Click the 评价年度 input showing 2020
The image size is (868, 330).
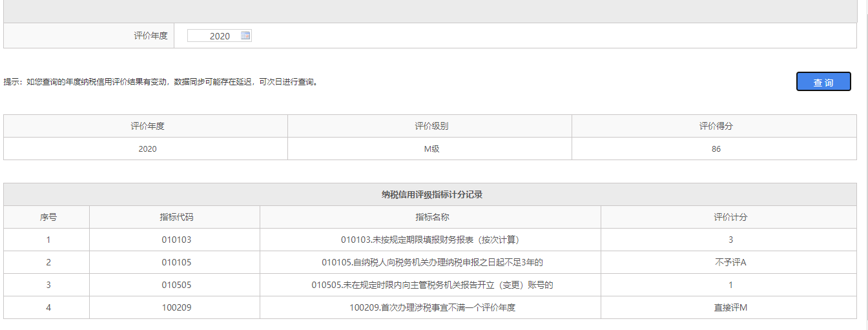pyautogui.click(x=216, y=36)
